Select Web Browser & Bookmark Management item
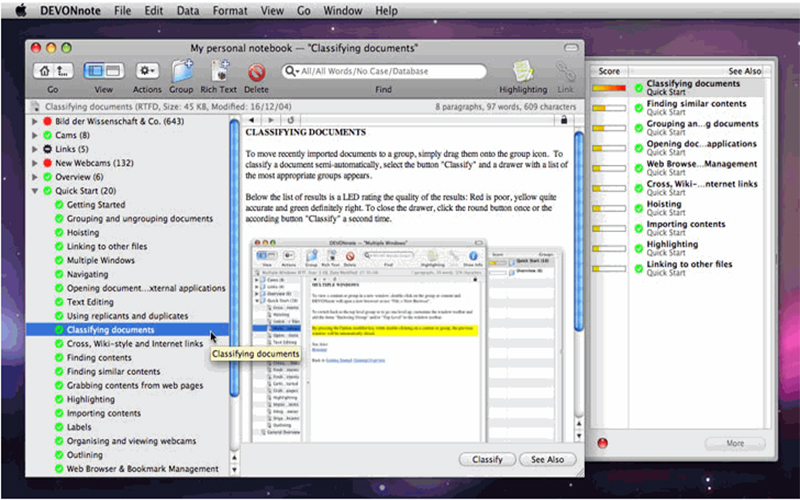The image size is (800, 500). coord(142,468)
